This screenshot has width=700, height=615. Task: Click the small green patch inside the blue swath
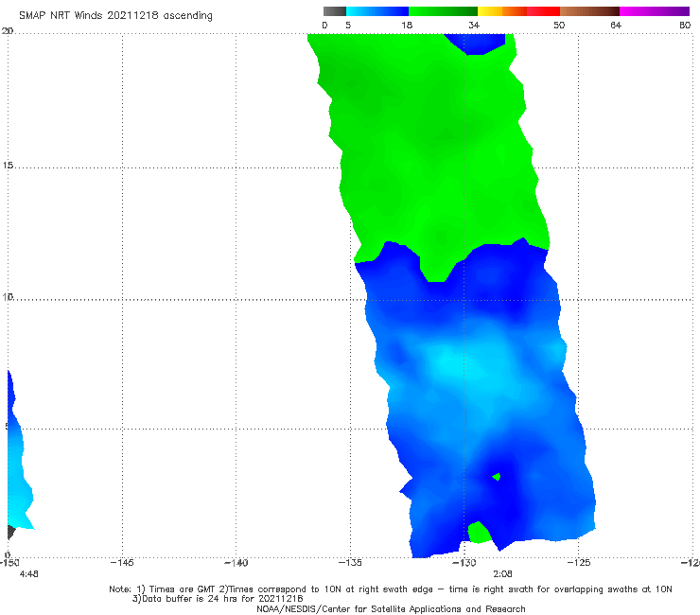pyautogui.click(x=497, y=477)
